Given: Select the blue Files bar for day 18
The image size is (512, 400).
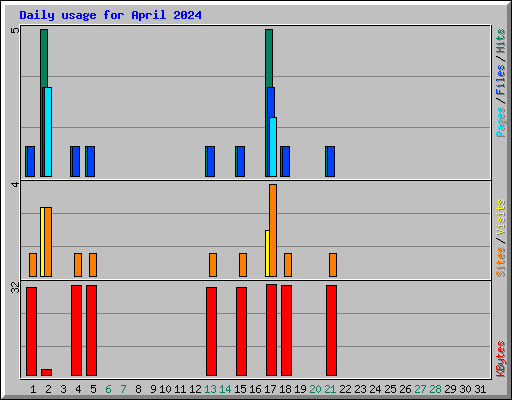Looking at the screenshot, I should tap(286, 161).
